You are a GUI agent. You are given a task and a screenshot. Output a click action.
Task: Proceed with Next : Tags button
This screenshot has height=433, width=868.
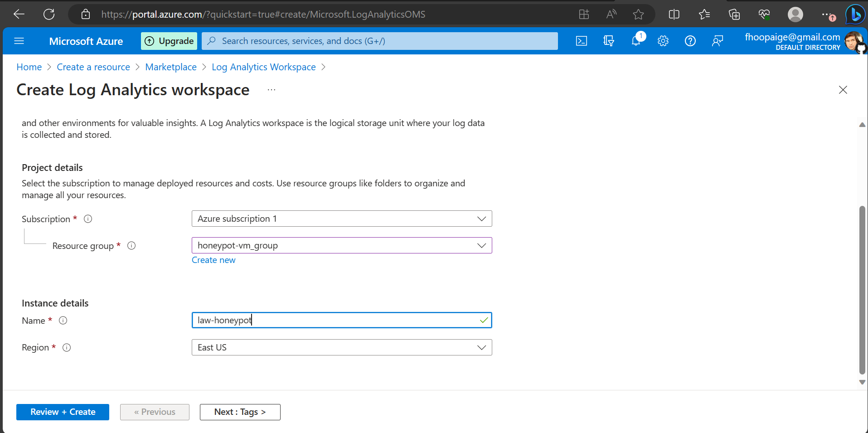coord(240,412)
